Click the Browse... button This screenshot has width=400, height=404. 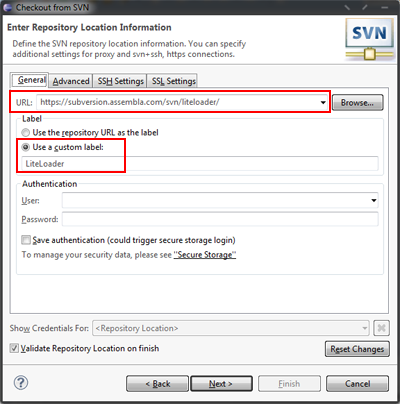[357, 103]
